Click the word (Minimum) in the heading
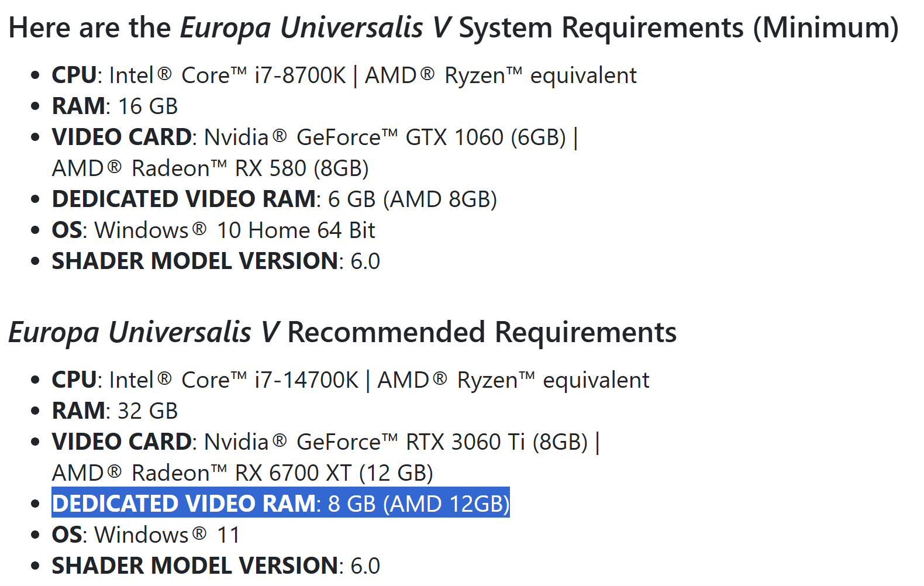The width and height of the screenshot is (924, 586). 826,28
